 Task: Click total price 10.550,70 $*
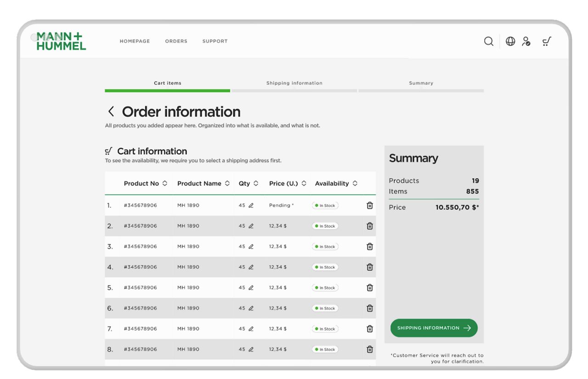(458, 207)
